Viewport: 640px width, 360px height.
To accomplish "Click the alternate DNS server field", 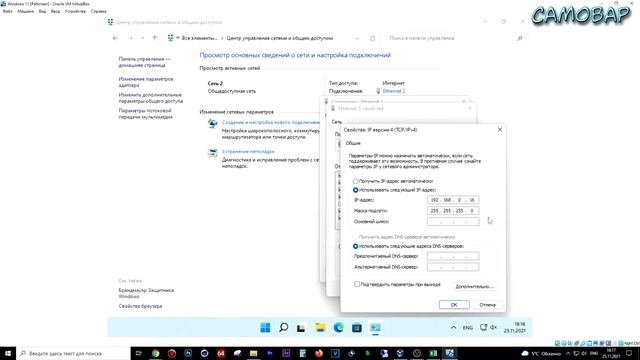I will click(x=453, y=267).
